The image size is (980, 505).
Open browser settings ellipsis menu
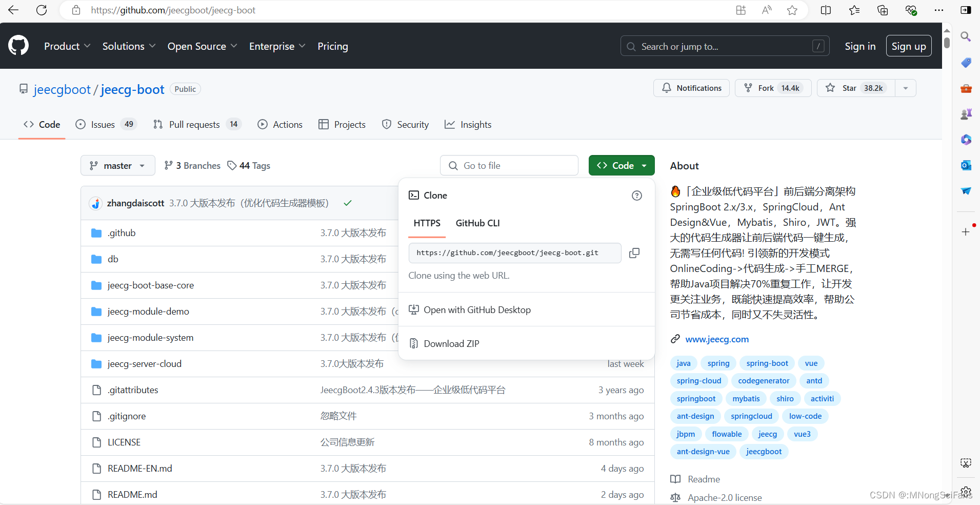click(939, 10)
